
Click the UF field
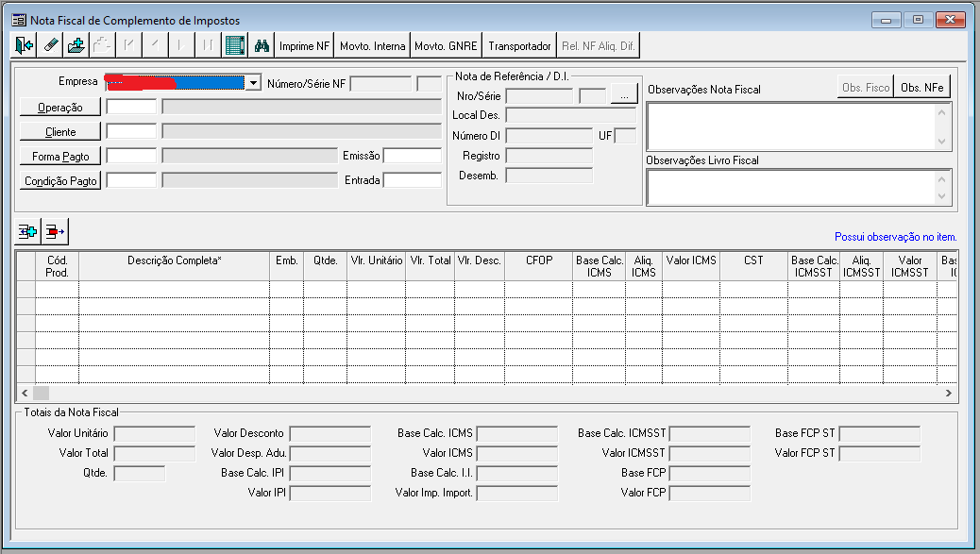click(625, 136)
